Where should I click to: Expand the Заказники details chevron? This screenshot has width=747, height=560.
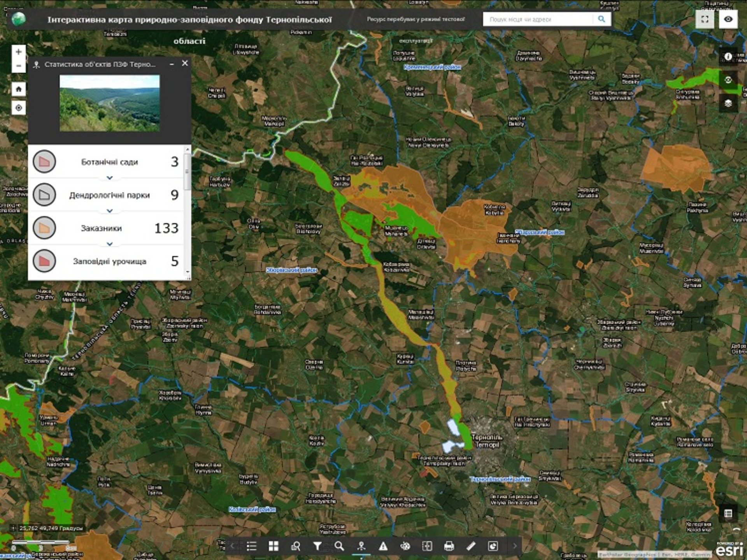click(110, 244)
